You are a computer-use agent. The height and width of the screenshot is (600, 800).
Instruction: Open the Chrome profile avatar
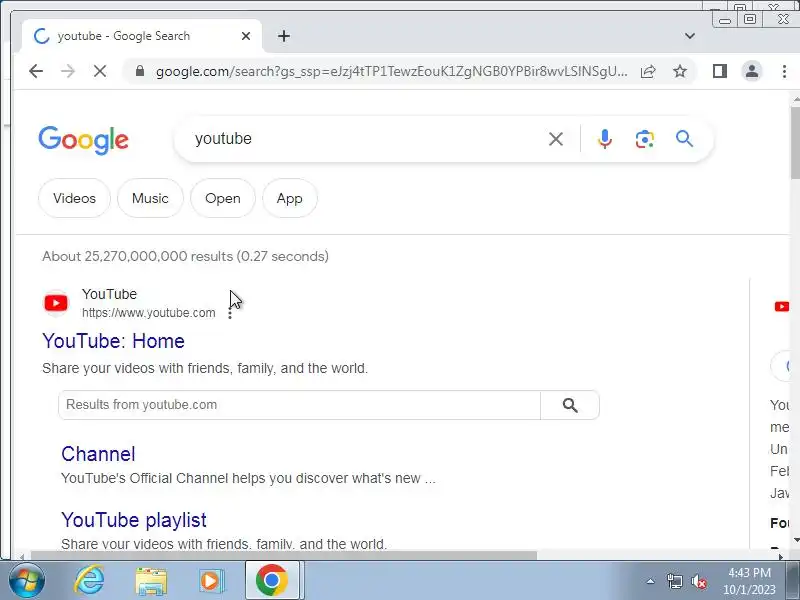pos(752,71)
